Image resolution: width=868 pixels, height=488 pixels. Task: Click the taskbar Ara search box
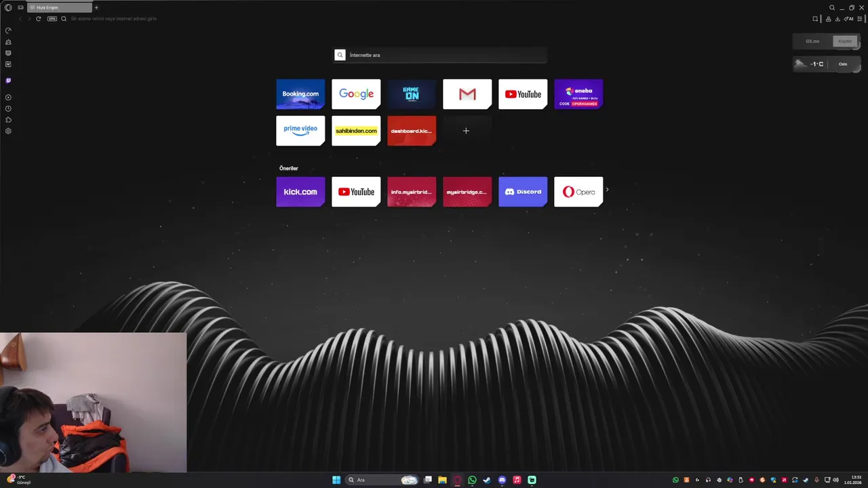tap(382, 480)
